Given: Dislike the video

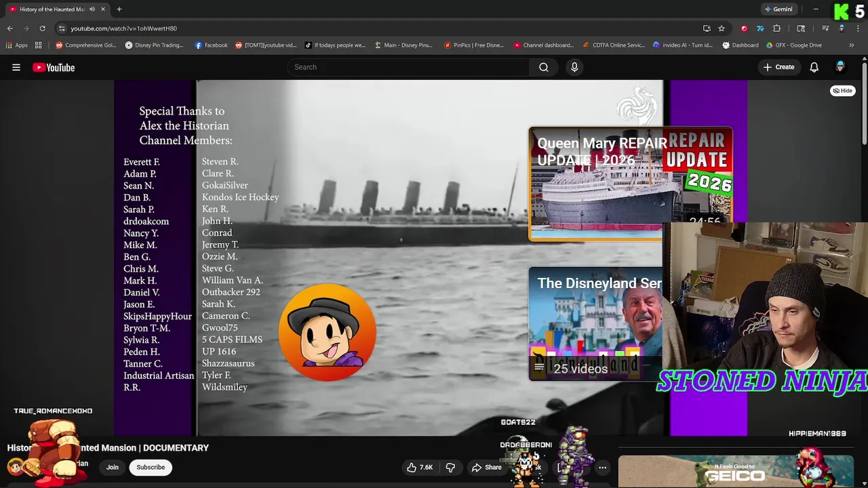Looking at the screenshot, I should coord(450,467).
